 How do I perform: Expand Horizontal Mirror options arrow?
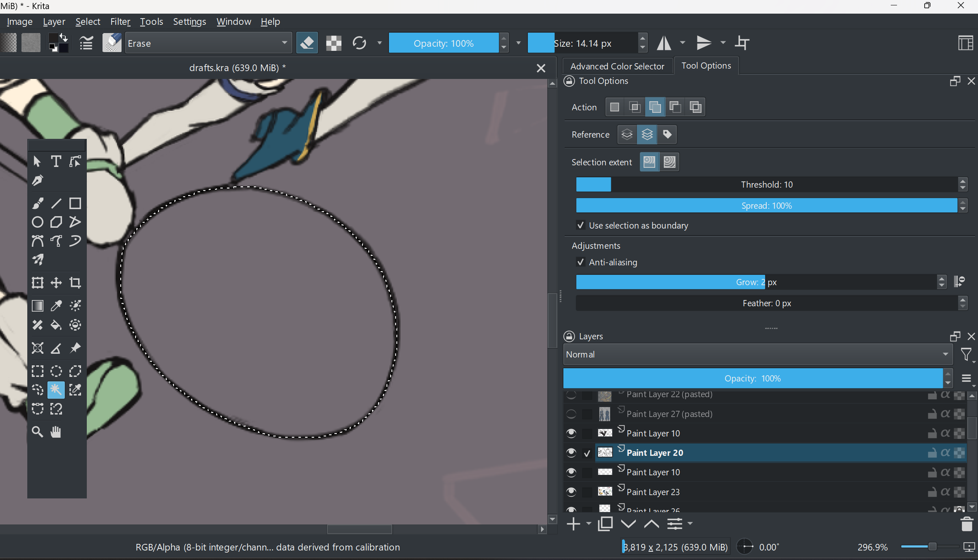point(682,43)
